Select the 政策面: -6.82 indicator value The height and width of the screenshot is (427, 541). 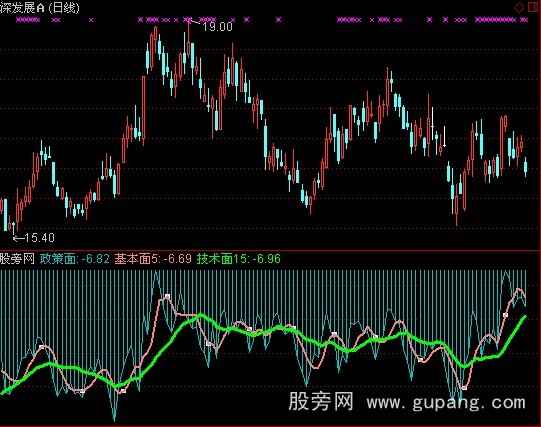[75, 258]
